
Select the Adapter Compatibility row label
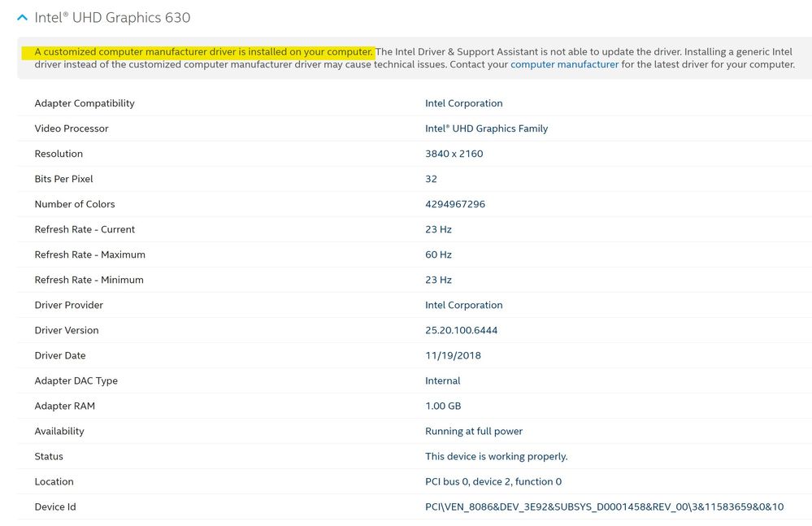click(x=85, y=103)
